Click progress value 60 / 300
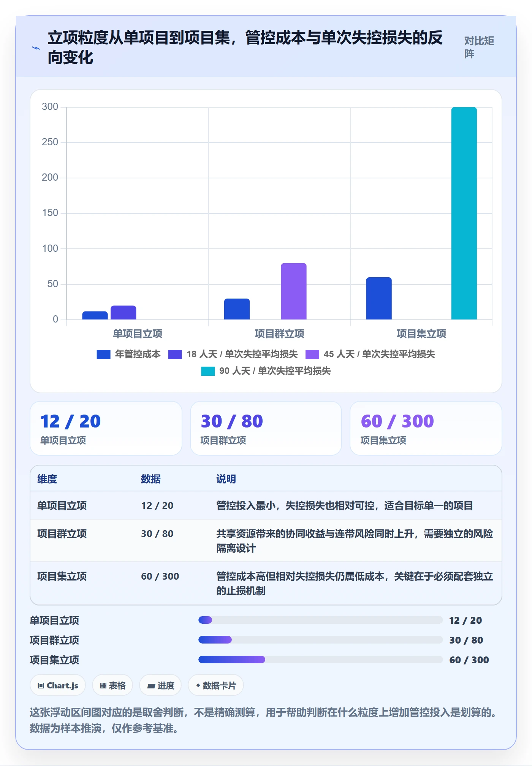532x766 pixels. point(469,660)
